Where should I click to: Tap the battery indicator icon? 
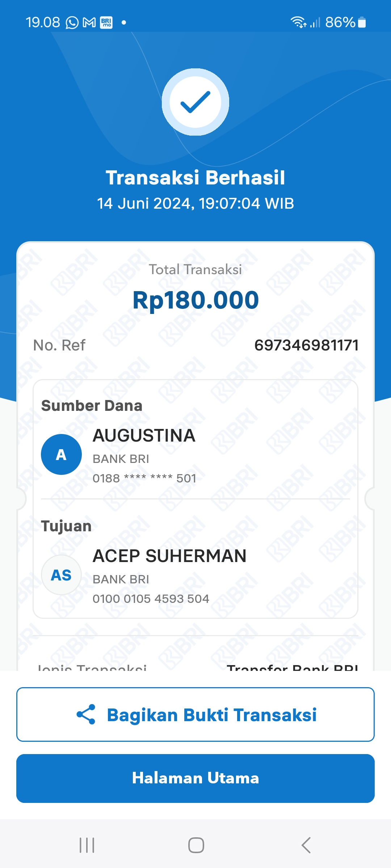pyautogui.click(x=362, y=22)
